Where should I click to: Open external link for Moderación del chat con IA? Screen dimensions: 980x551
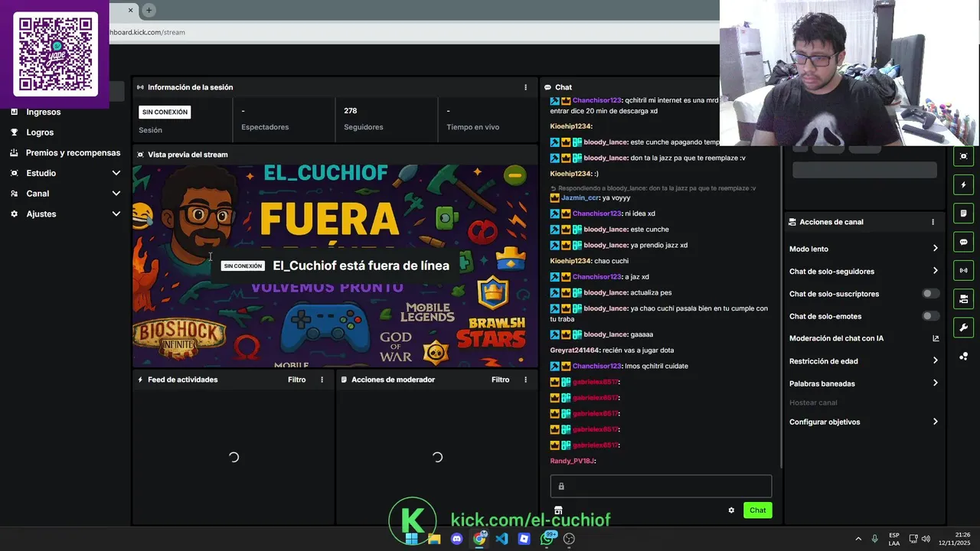pyautogui.click(x=936, y=338)
